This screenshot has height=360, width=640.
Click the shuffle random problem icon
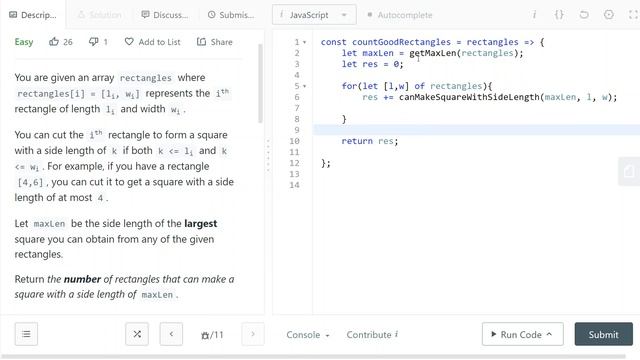tap(137, 334)
